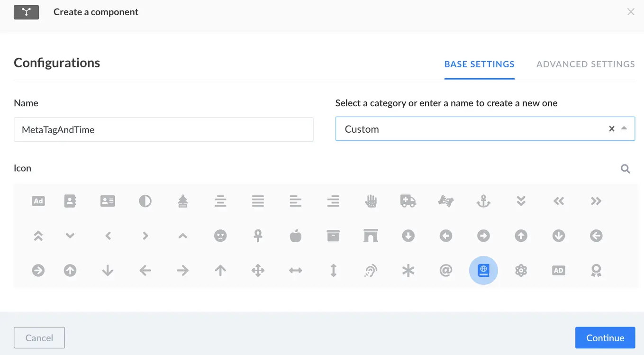Select the anchor icon
The width and height of the screenshot is (644, 355).
pos(483,200)
